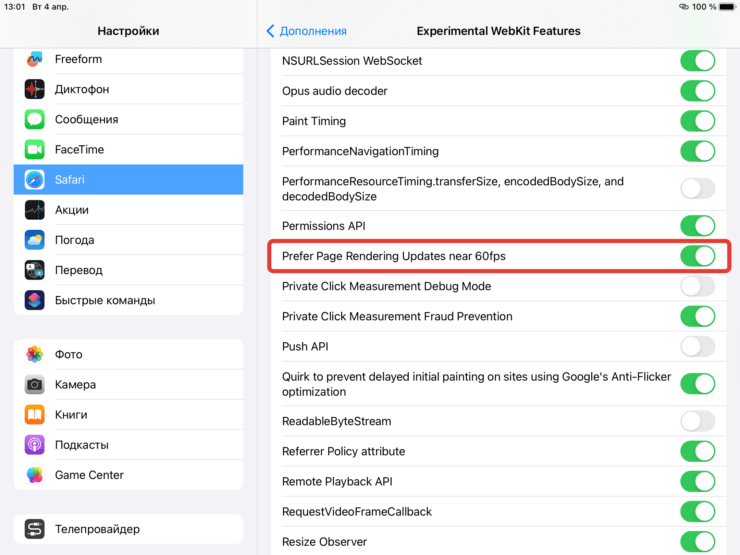
Task: Disable Prefer Page Rendering Updates near 60fps
Action: coord(697,256)
